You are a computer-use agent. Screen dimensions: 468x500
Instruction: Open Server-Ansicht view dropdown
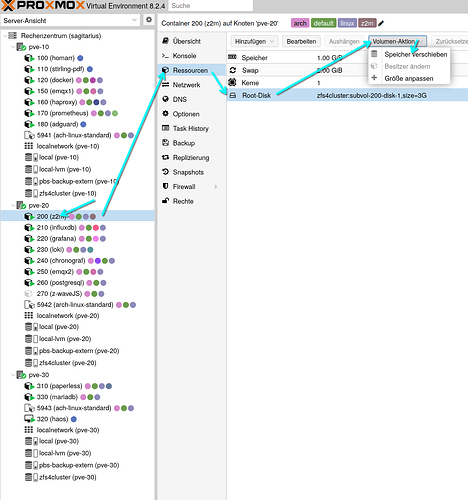point(70,20)
